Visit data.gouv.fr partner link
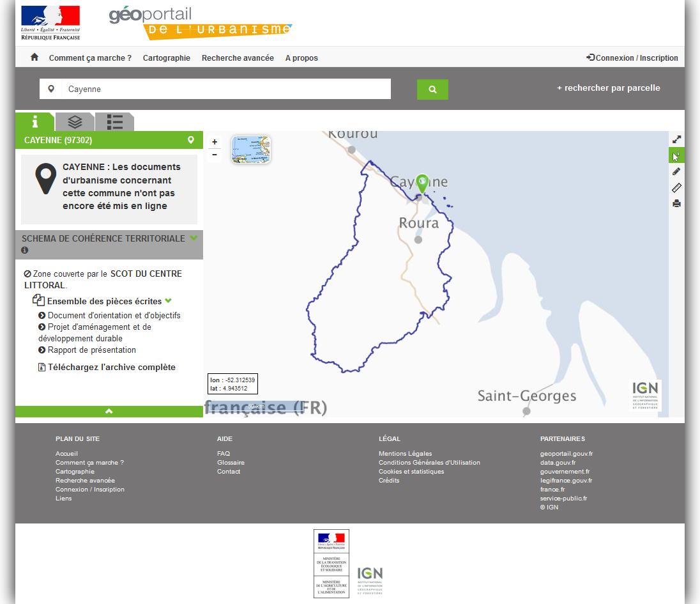 pyautogui.click(x=558, y=462)
